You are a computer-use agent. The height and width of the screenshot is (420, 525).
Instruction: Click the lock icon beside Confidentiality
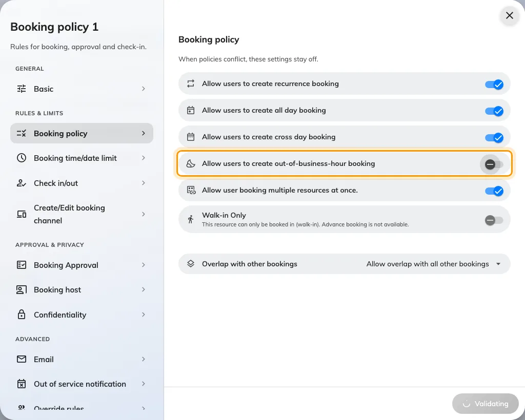[22, 314]
